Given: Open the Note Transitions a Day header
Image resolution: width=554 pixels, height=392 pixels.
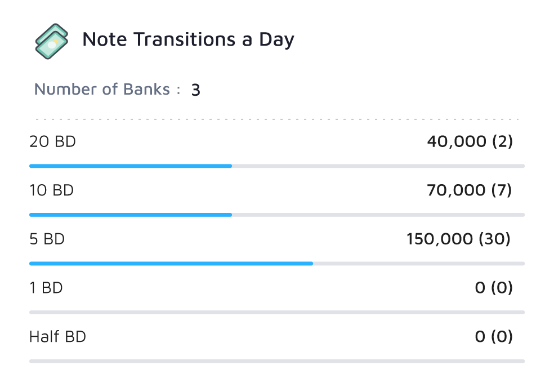Looking at the screenshot, I should 189,39.
